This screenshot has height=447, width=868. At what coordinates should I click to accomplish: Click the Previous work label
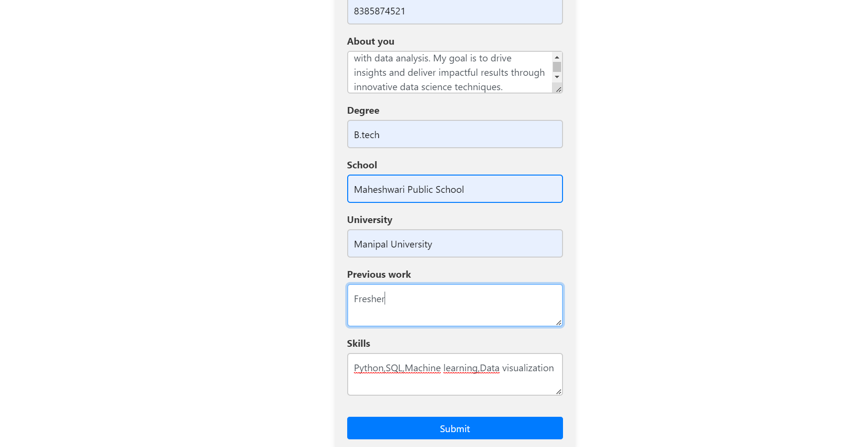(379, 274)
